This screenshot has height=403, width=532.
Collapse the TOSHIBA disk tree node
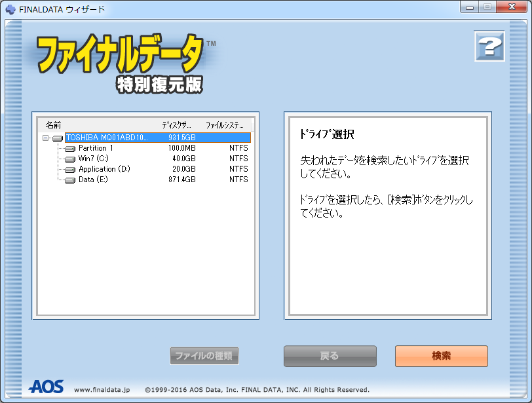45,138
